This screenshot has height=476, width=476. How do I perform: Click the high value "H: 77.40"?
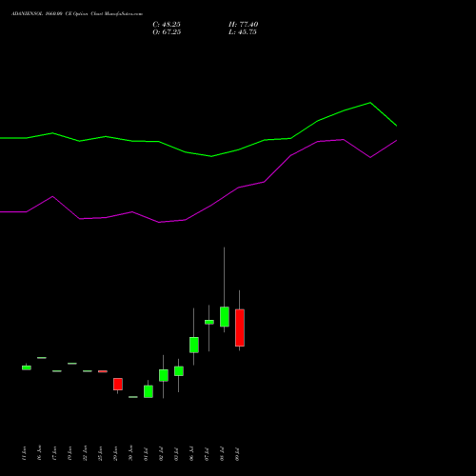[243, 25]
